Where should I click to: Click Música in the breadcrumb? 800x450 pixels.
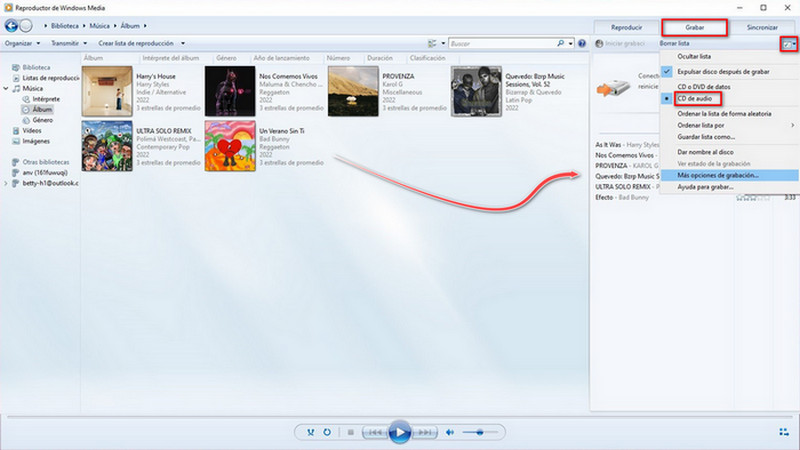(99, 26)
